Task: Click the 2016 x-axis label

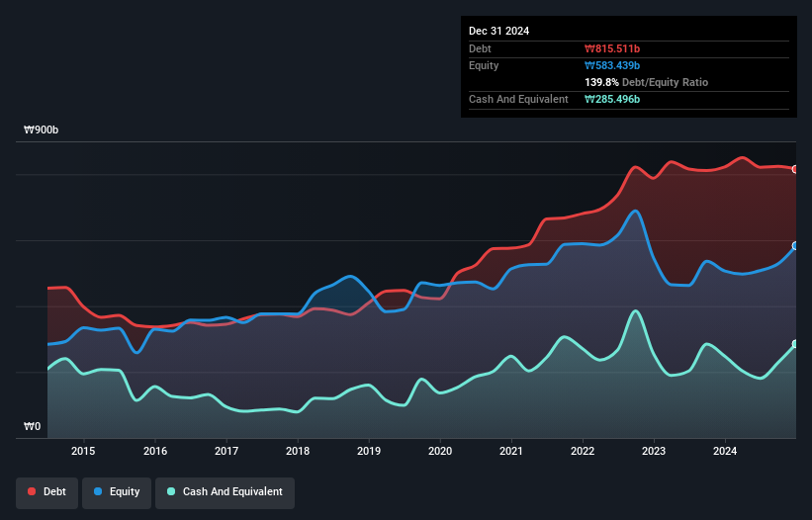Action: 155,451
